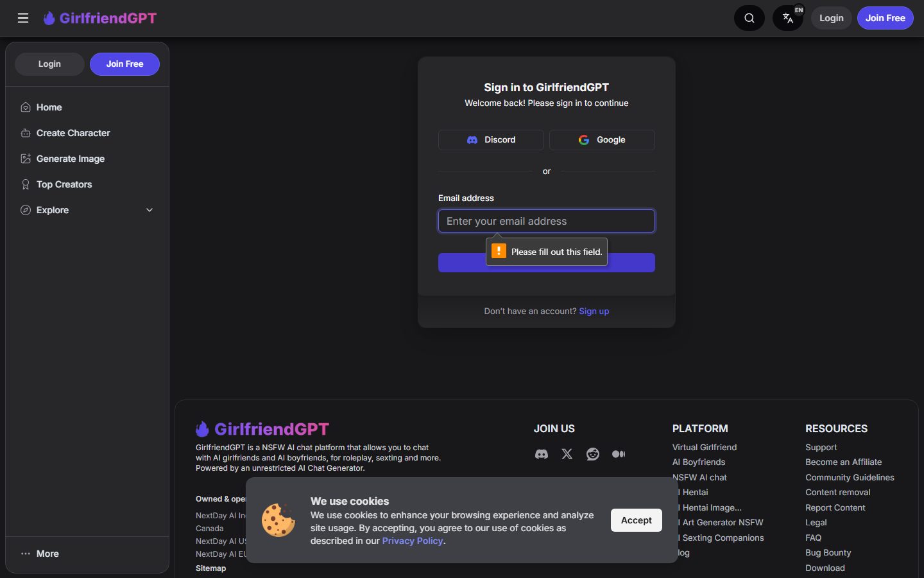Open Virtual Girlfriend platform link

click(x=705, y=447)
